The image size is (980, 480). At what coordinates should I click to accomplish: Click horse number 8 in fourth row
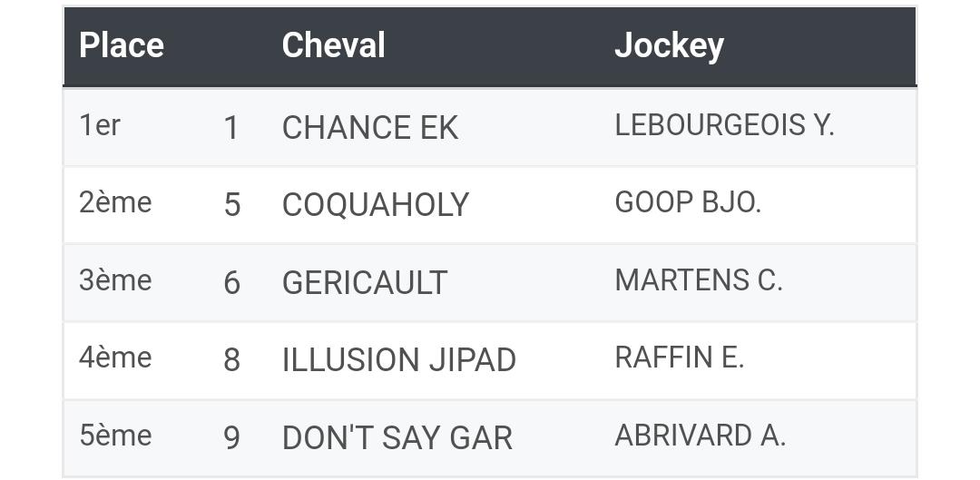232,360
